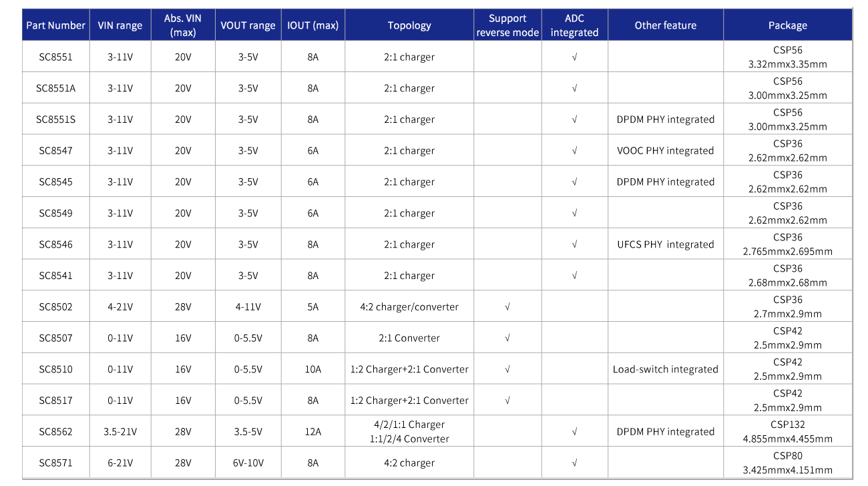Viewport: 868px width, 486px height.
Task: Click the SC8562 part number
Action: [55, 432]
